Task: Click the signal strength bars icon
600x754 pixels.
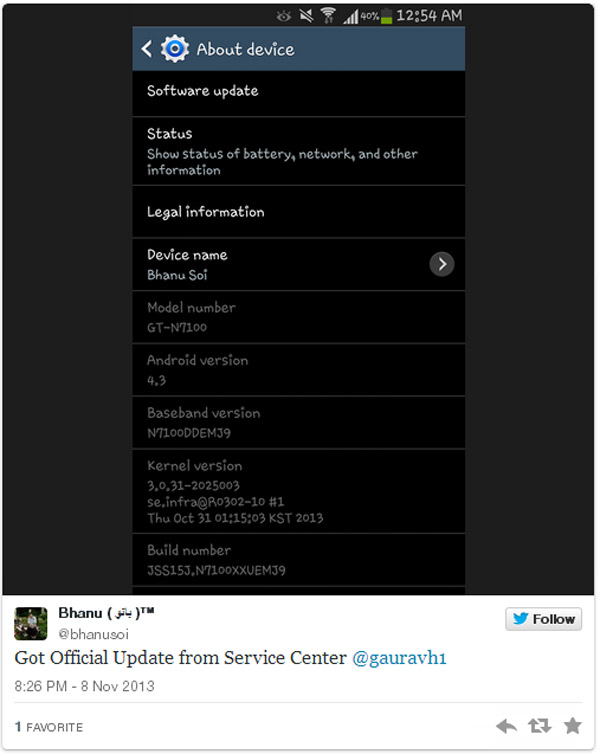Action: (x=350, y=15)
